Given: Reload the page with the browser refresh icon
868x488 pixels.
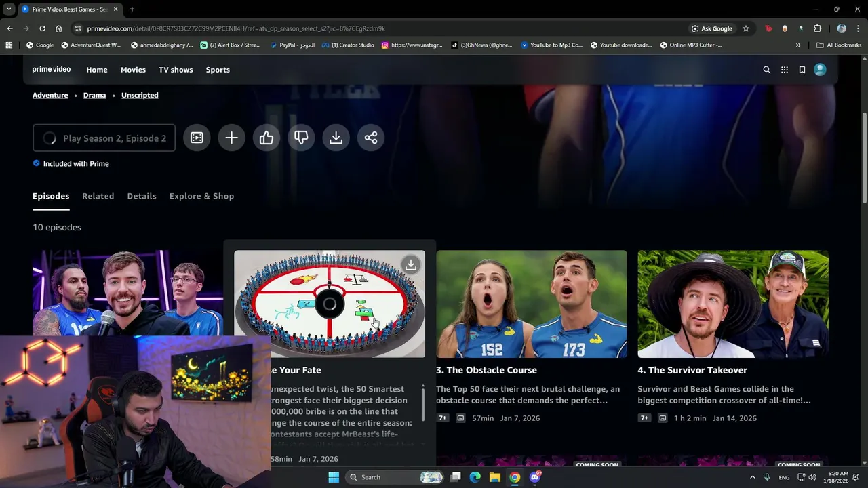Looking at the screenshot, I should pos(42,28).
